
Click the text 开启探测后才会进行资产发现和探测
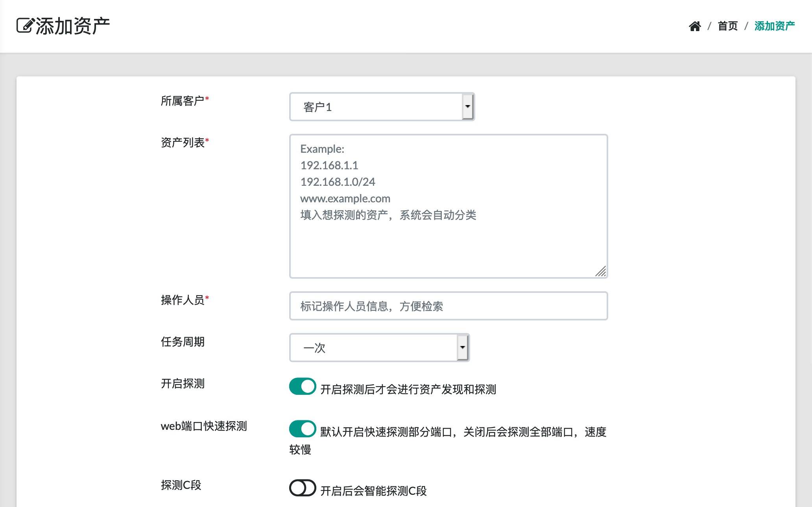[x=408, y=389]
